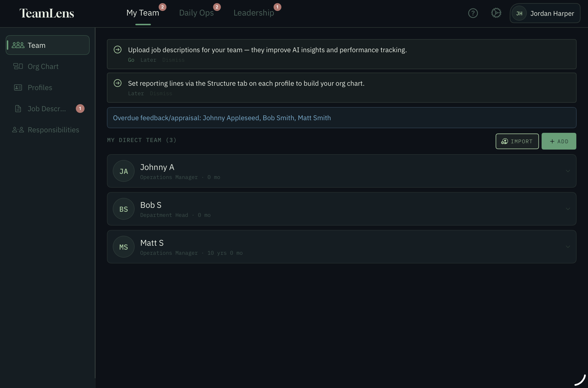Click the Responsibilities sidebar icon
The image size is (588, 388).
coord(18,130)
